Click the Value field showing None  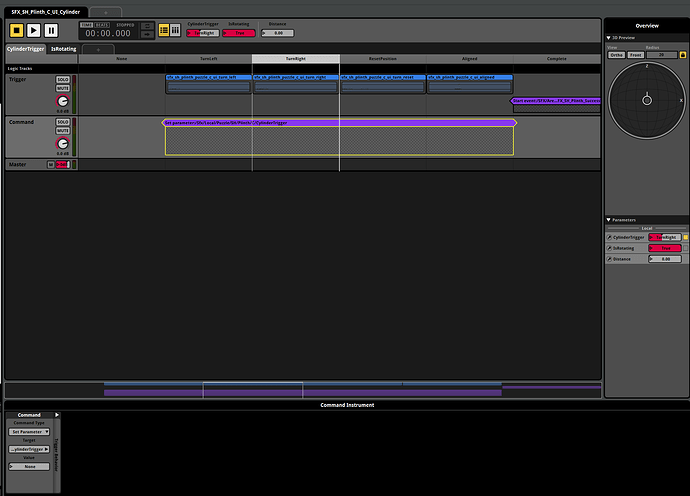(29, 467)
